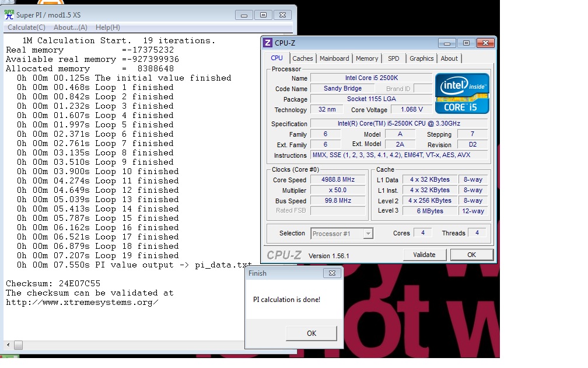Click the Super PI title bar icon
The image size is (588, 368).
point(9,14)
